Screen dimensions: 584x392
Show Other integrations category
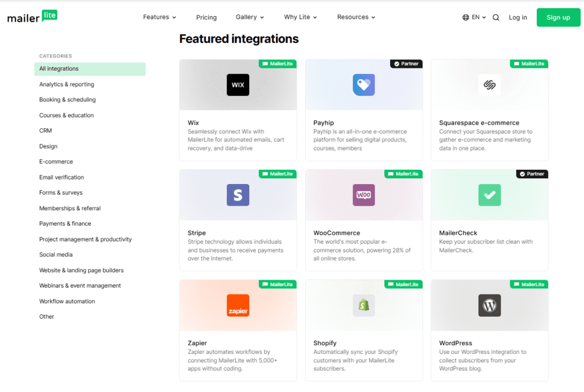pyautogui.click(x=47, y=316)
